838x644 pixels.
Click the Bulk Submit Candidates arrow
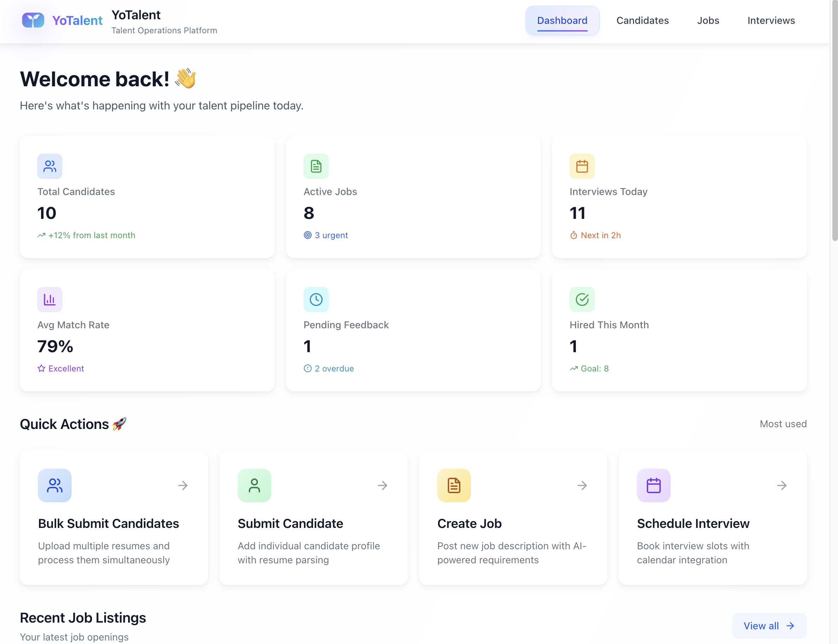tap(182, 485)
